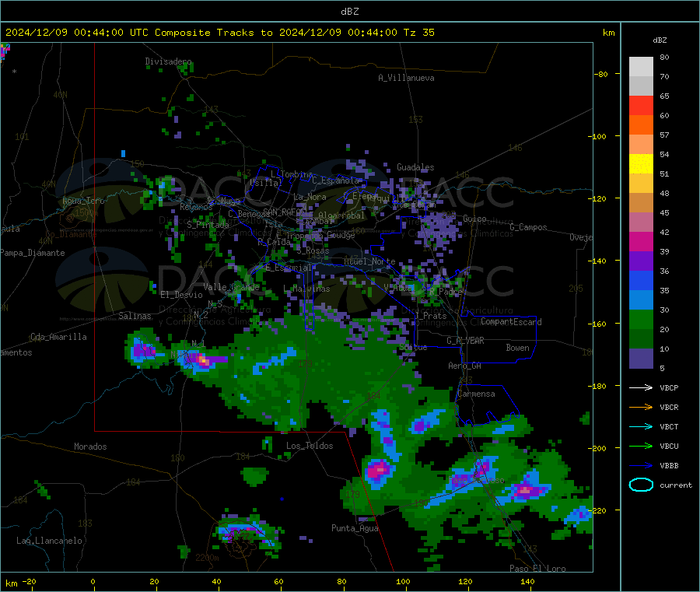Click the S_Pintada place label
This screenshot has height=592, width=700.
pyautogui.click(x=208, y=225)
